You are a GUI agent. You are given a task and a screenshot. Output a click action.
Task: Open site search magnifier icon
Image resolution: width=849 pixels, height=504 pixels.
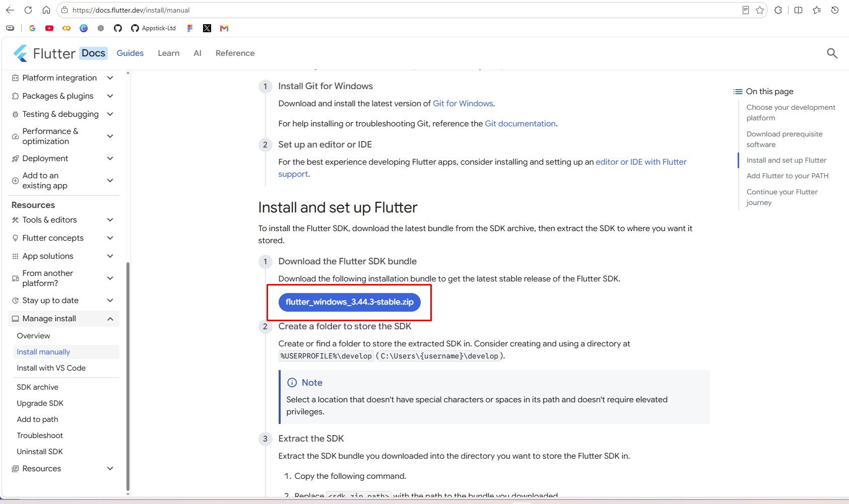(832, 53)
